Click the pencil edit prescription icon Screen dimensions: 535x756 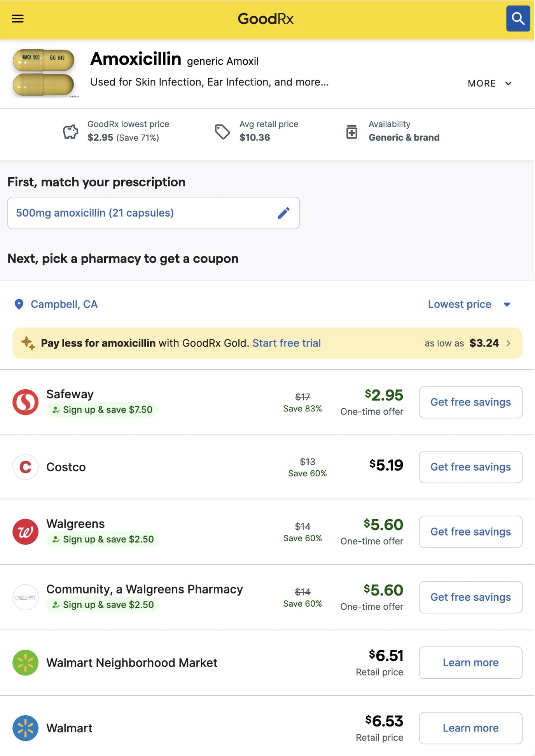coord(283,213)
